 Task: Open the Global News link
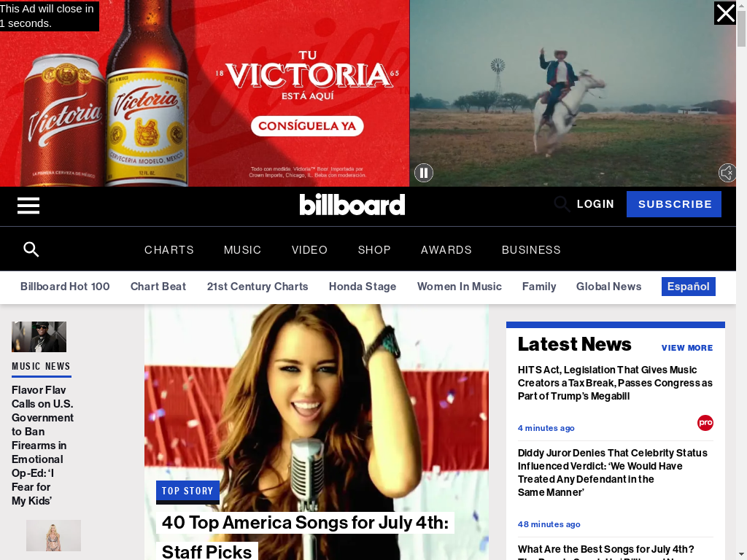(609, 287)
